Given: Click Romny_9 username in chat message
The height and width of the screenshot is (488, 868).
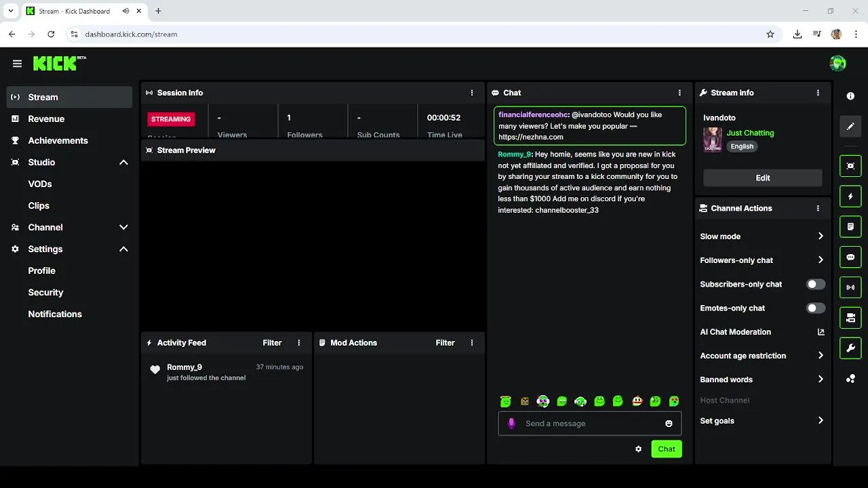Looking at the screenshot, I should tap(514, 155).
